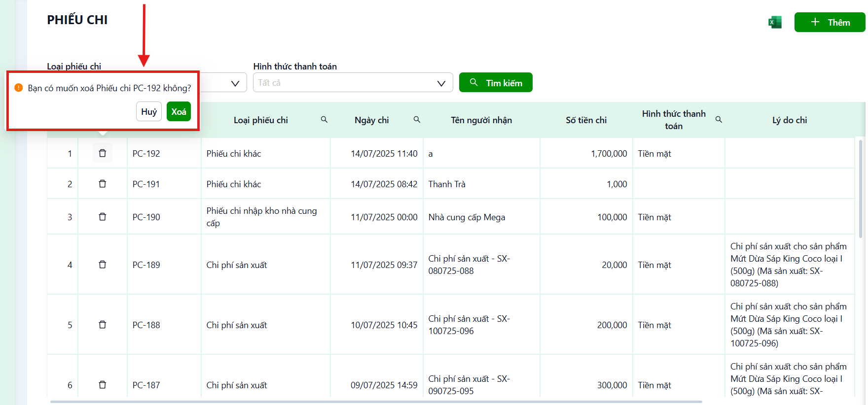Click the green Thêm button

point(830,22)
